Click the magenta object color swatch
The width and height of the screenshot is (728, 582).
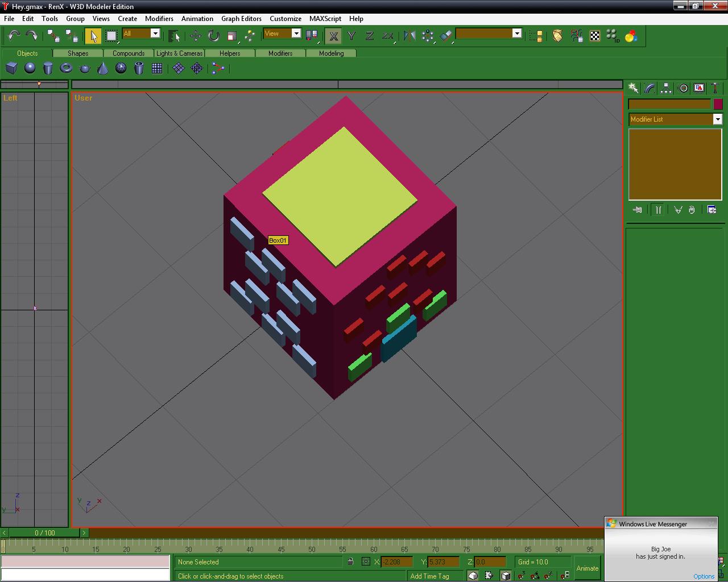coord(718,104)
